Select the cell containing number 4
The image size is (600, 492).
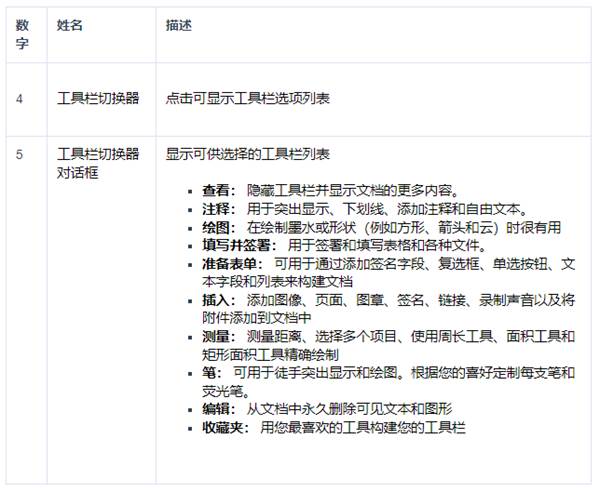click(x=20, y=98)
